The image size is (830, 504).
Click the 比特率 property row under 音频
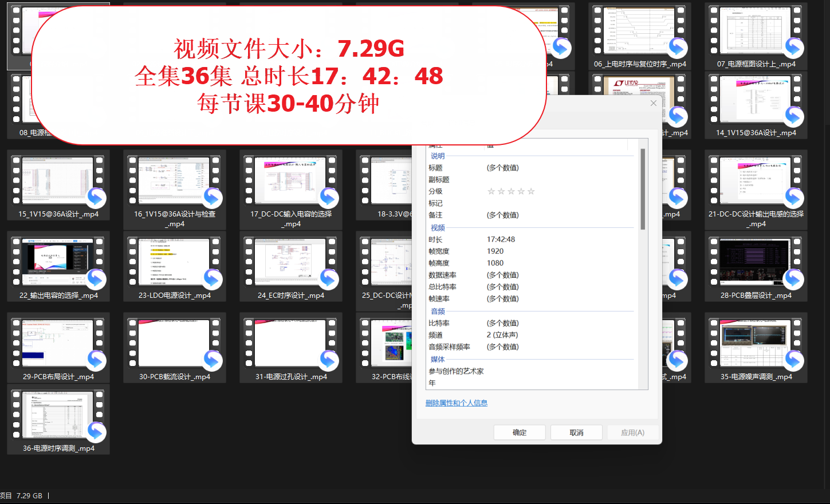pos(530,323)
